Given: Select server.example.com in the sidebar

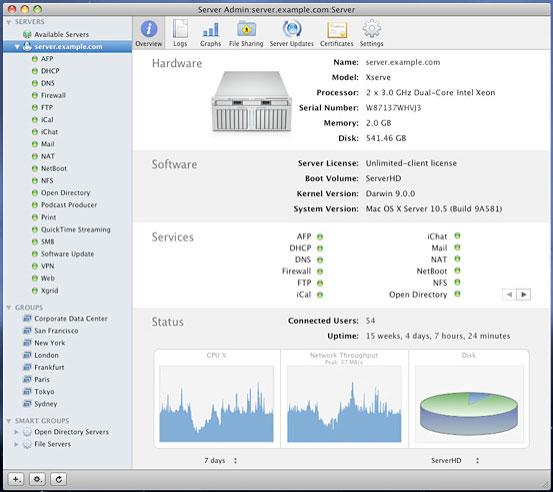Looking at the screenshot, I should [x=68, y=47].
